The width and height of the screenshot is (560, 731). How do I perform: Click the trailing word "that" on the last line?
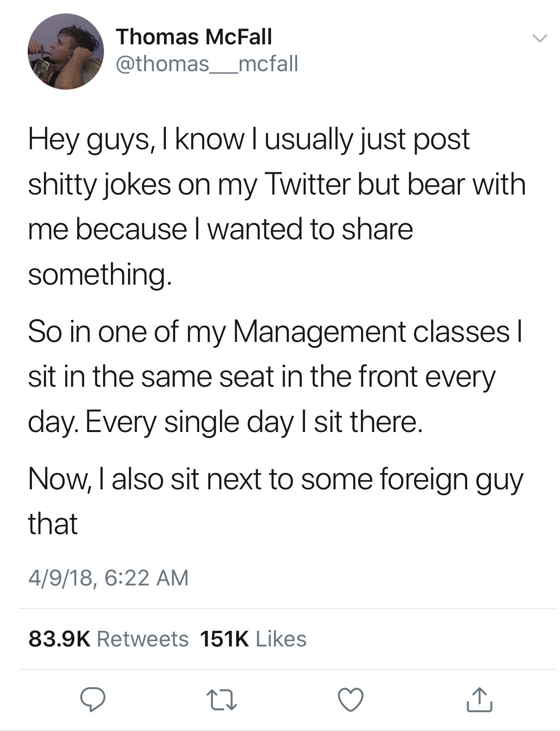click(53, 524)
